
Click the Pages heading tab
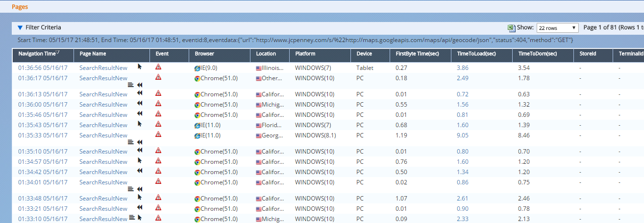pyautogui.click(x=20, y=7)
